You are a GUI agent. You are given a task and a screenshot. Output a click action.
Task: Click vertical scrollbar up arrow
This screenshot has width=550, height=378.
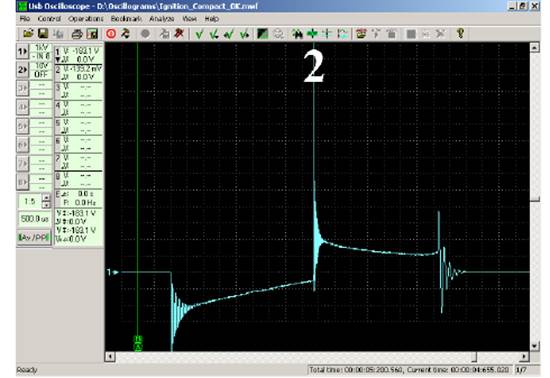tap(534, 47)
